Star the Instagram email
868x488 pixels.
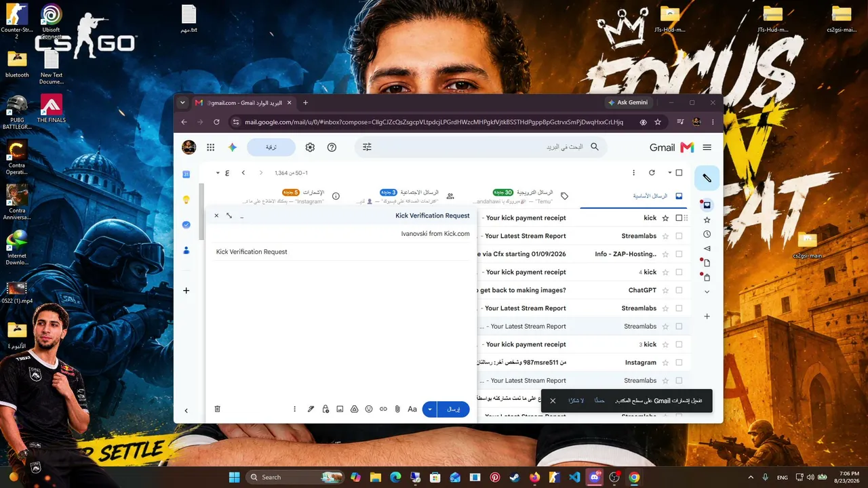click(x=665, y=363)
